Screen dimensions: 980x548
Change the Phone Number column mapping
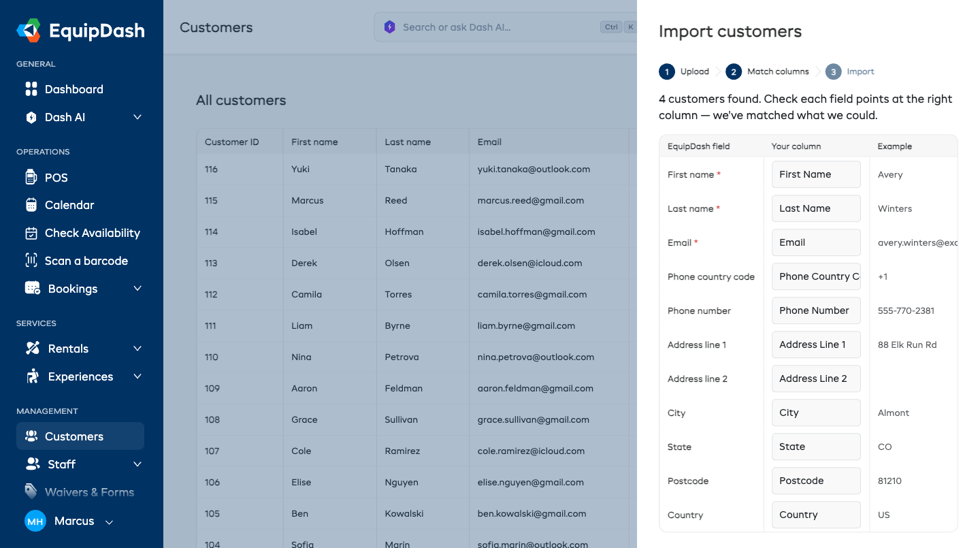pos(816,310)
